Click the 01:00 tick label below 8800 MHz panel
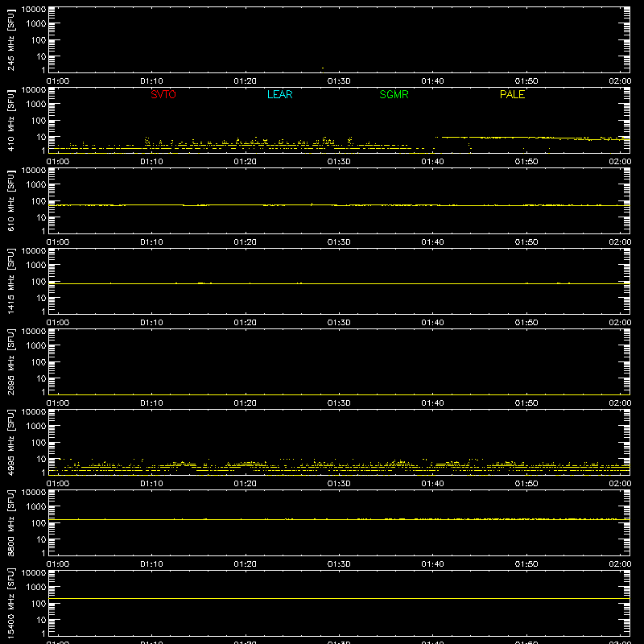 tap(58, 564)
